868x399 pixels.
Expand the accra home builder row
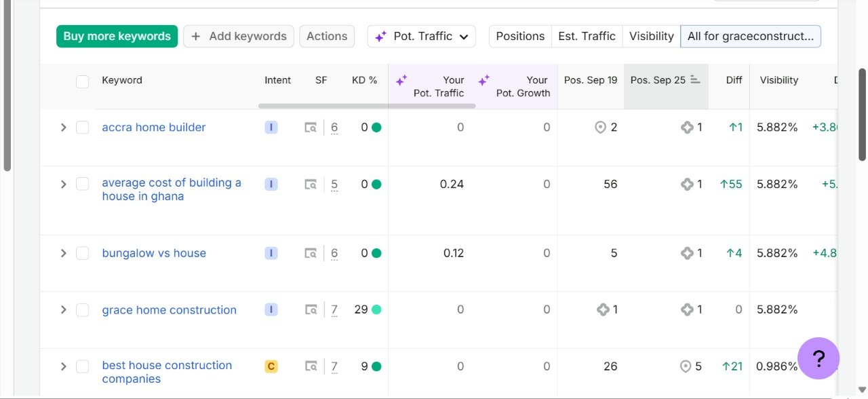tap(63, 127)
